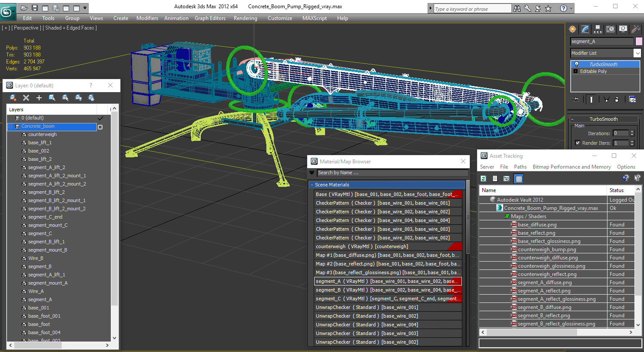Open the Help question mark icon
Screen dimensions: 644x352
tap(563, 8)
